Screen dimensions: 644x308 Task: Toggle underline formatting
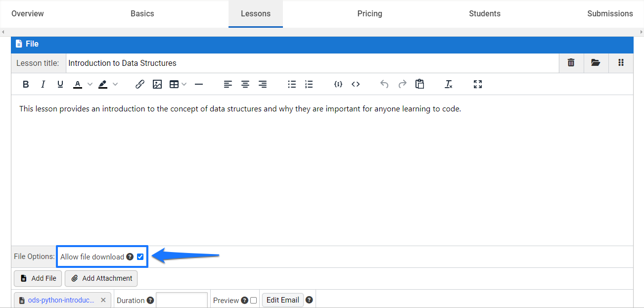point(60,84)
